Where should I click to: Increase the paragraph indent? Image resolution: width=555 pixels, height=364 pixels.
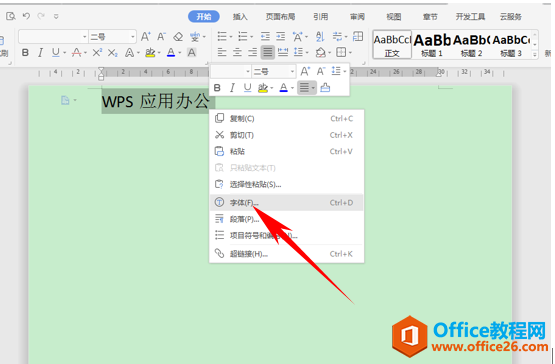pyautogui.click(x=281, y=36)
